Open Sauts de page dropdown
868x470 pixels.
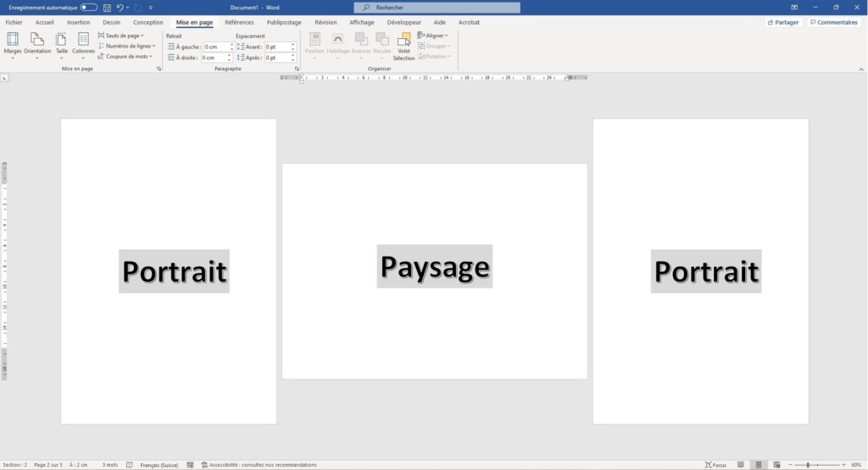(121, 36)
